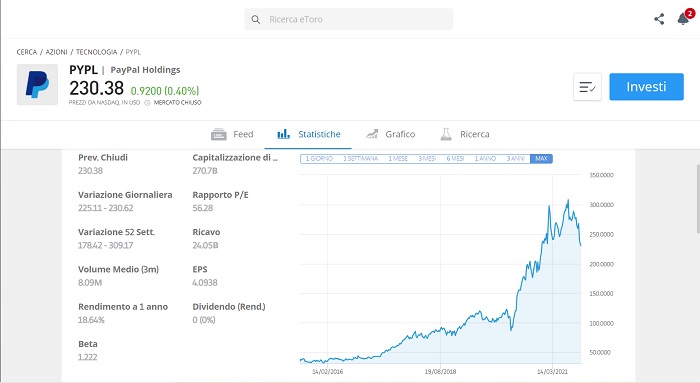Click the clock icon near Mercato Chiuso

pyautogui.click(x=147, y=103)
